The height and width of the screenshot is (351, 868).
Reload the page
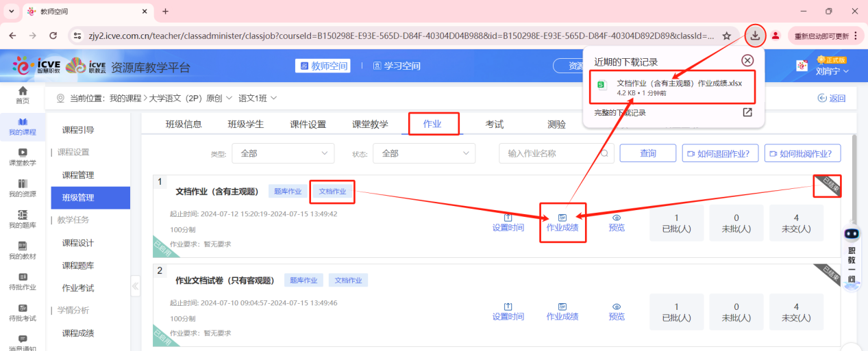(x=53, y=36)
